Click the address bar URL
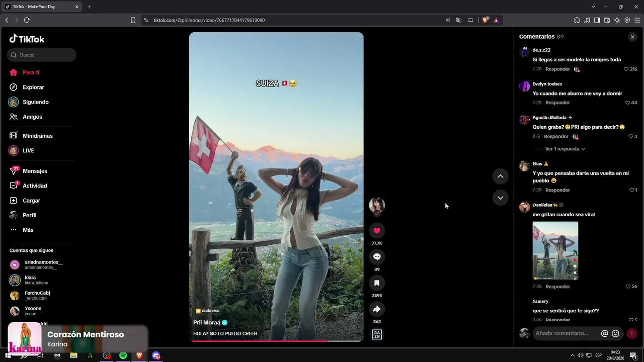This screenshot has width=644, height=362. pyautogui.click(x=209, y=20)
